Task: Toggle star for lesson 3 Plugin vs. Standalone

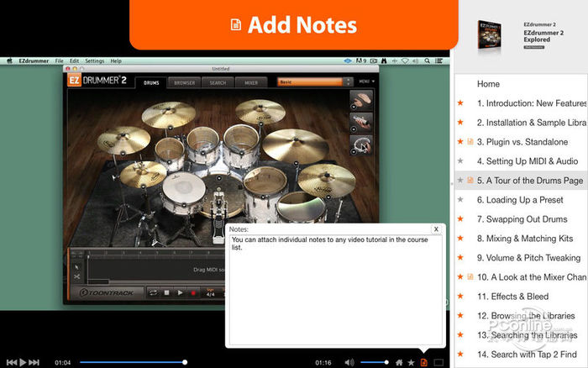Action: click(x=460, y=141)
